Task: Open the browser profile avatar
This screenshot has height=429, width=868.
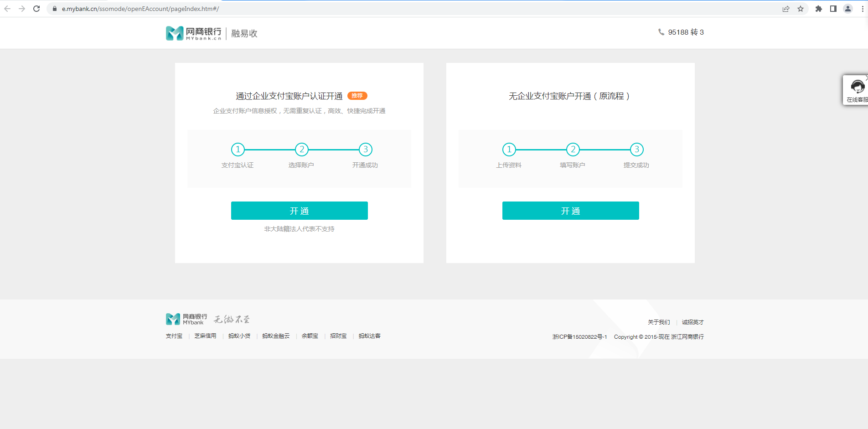Action: 848,9
